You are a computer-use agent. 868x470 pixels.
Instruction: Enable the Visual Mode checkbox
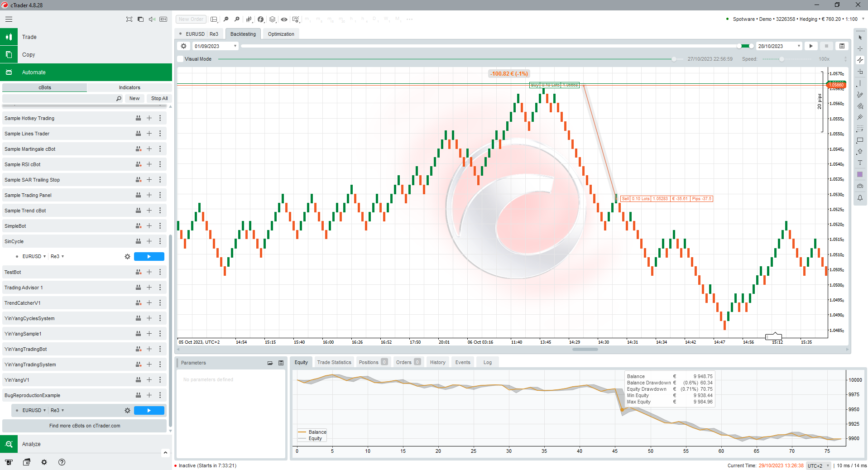coord(180,59)
